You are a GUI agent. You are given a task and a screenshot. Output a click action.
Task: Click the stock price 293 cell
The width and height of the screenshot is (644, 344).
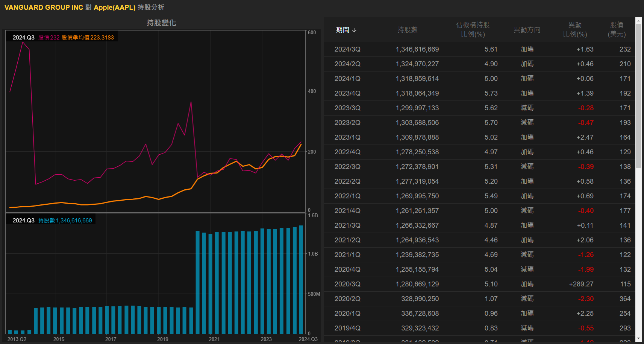point(625,328)
